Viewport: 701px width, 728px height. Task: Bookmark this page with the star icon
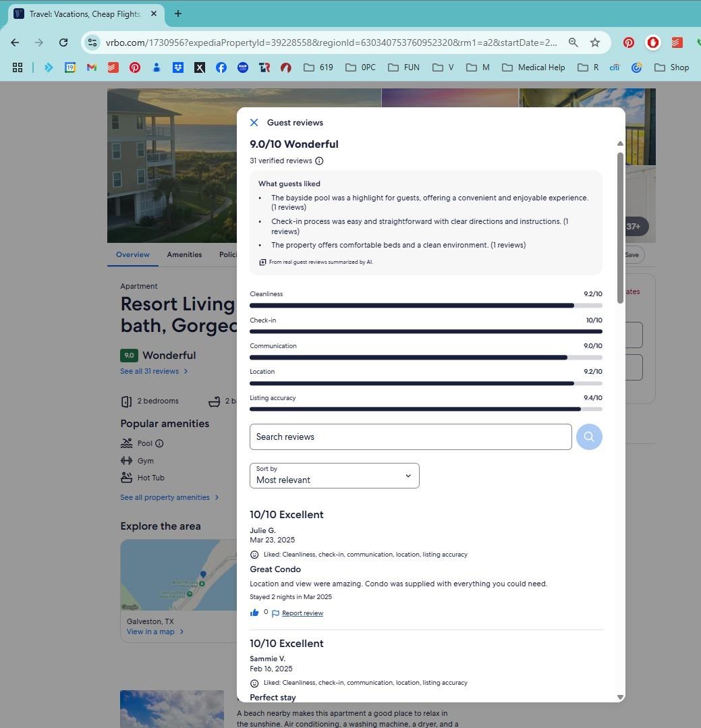[x=594, y=43]
